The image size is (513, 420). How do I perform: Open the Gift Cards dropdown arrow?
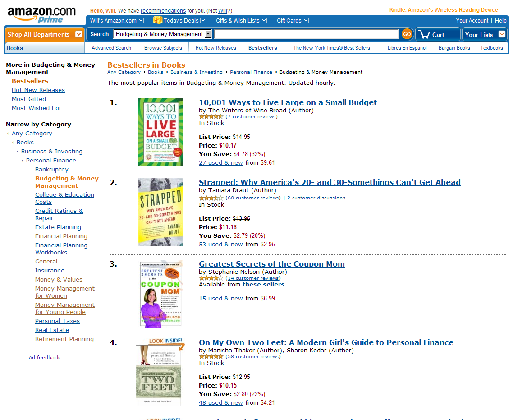pos(306,20)
